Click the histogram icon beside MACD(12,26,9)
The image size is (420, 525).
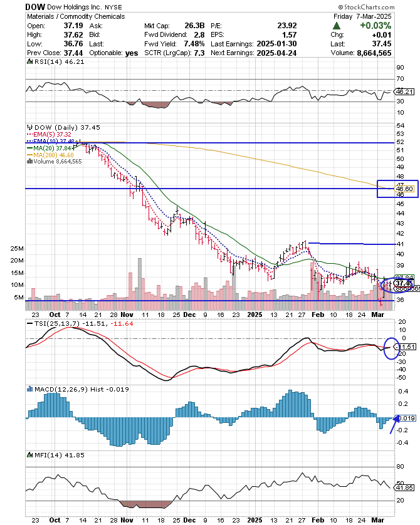coord(30,389)
